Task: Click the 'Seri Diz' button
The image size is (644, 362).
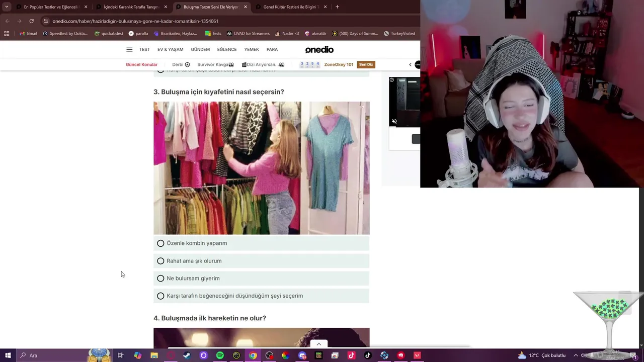Action: coord(366,64)
